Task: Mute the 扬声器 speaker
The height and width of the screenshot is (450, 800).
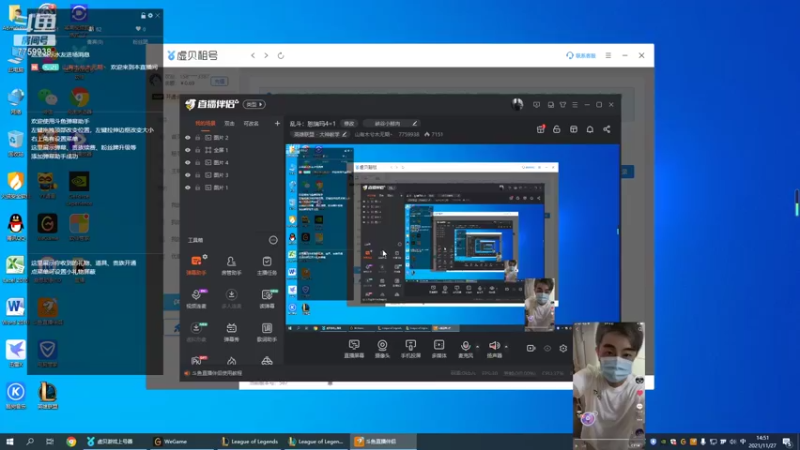Action: [494, 348]
